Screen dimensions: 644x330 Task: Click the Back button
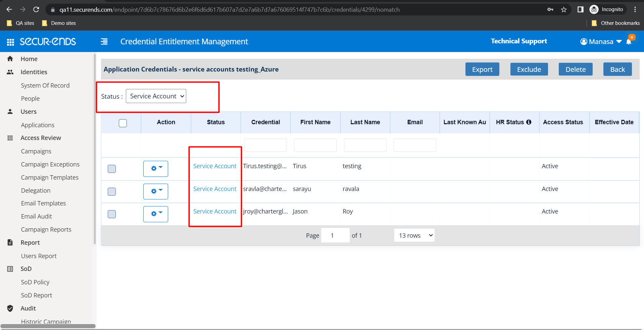(617, 69)
